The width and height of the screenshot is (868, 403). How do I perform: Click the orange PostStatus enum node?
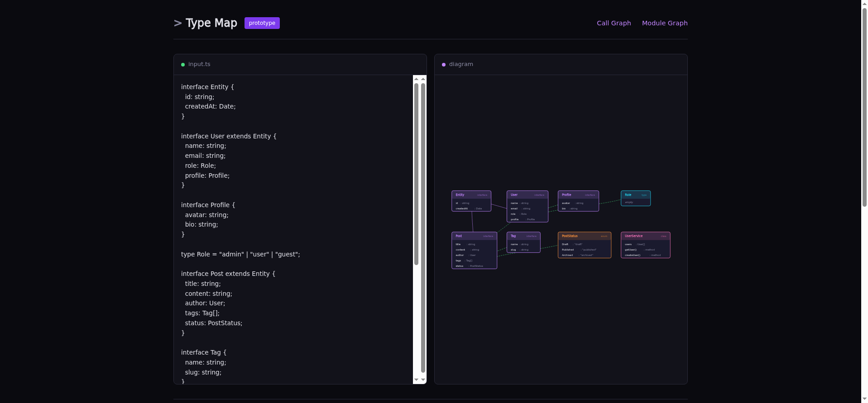(x=584, y=245)
